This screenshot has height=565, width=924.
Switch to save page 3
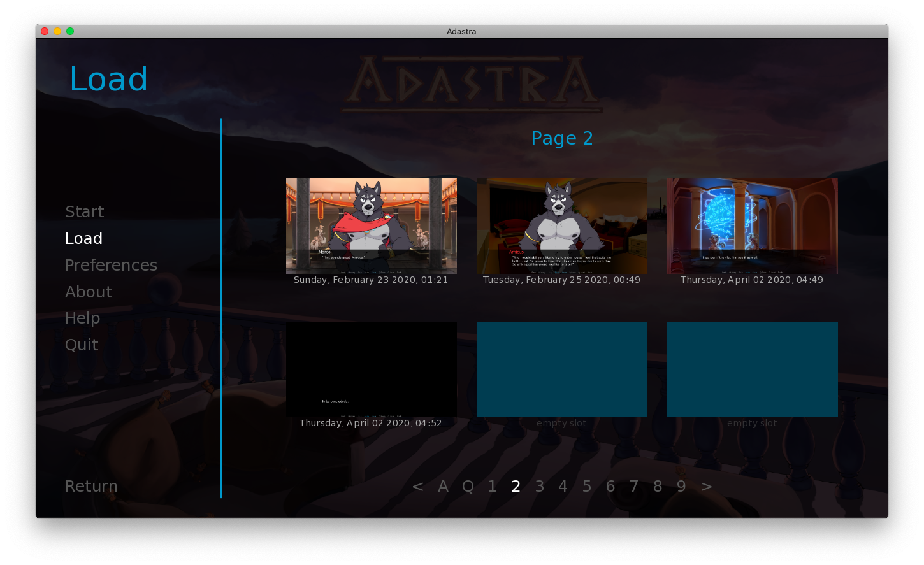point(540,487)
